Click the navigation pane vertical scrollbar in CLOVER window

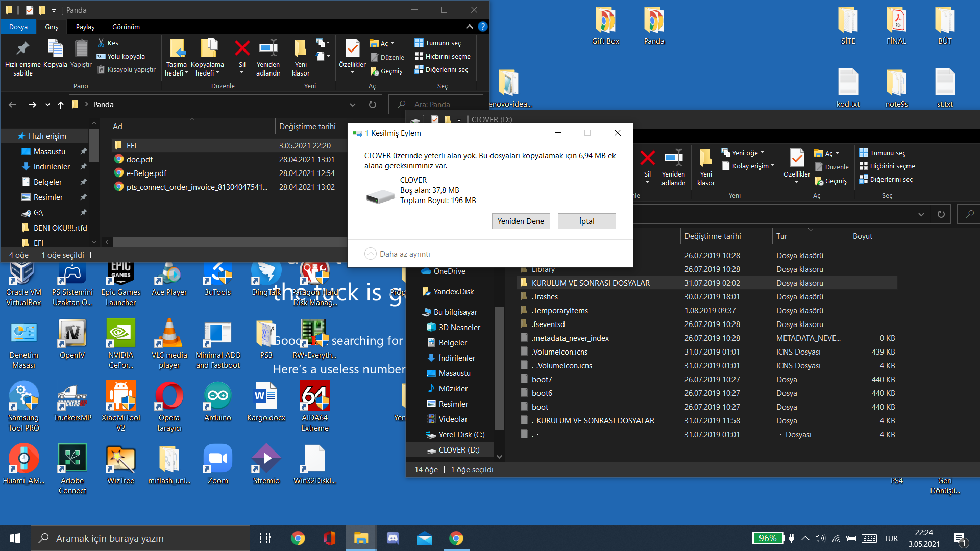[x=499, y=367]
